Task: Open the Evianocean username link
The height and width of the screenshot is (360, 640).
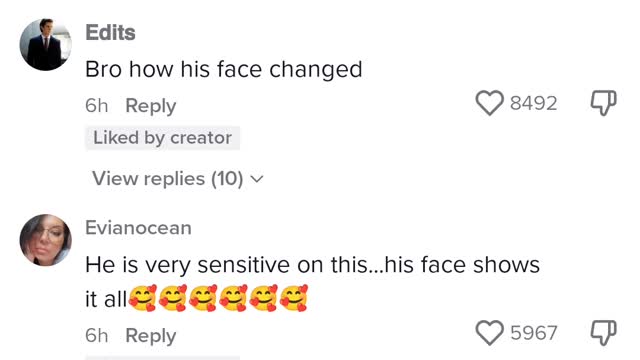Action: click(138, 228)
